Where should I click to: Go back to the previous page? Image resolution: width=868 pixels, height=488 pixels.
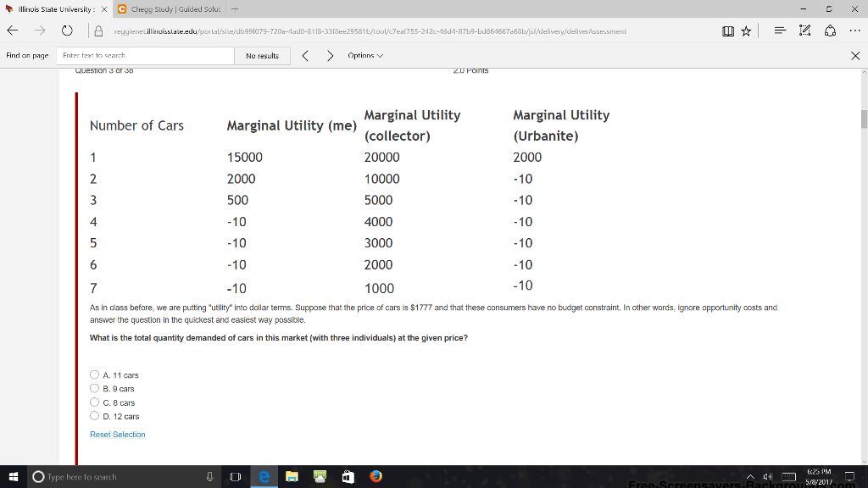pyautogui.click(x=12, y=30)
